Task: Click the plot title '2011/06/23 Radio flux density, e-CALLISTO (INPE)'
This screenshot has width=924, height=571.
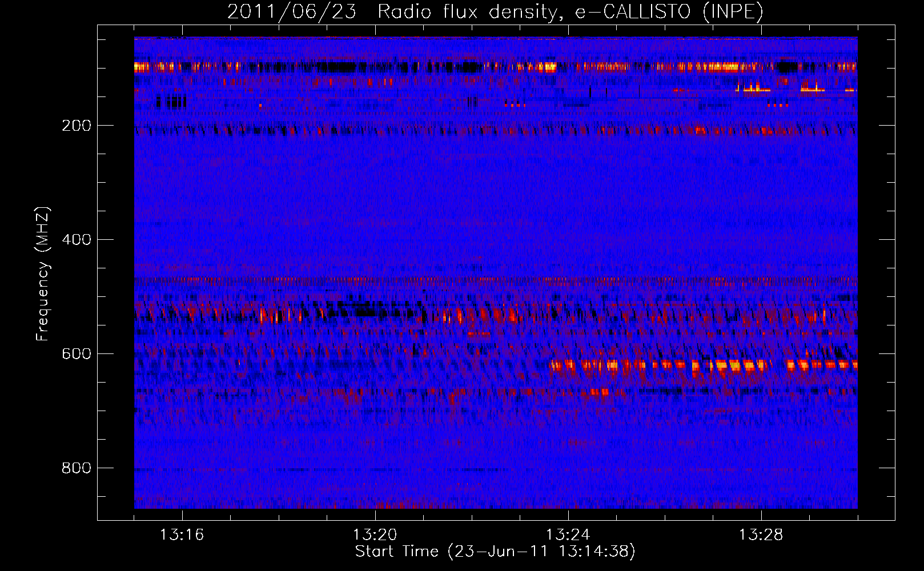Action: 495,11
